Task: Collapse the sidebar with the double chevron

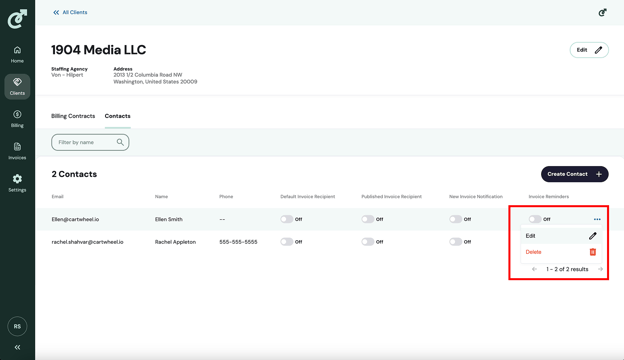Action: [x=17, y=347]
